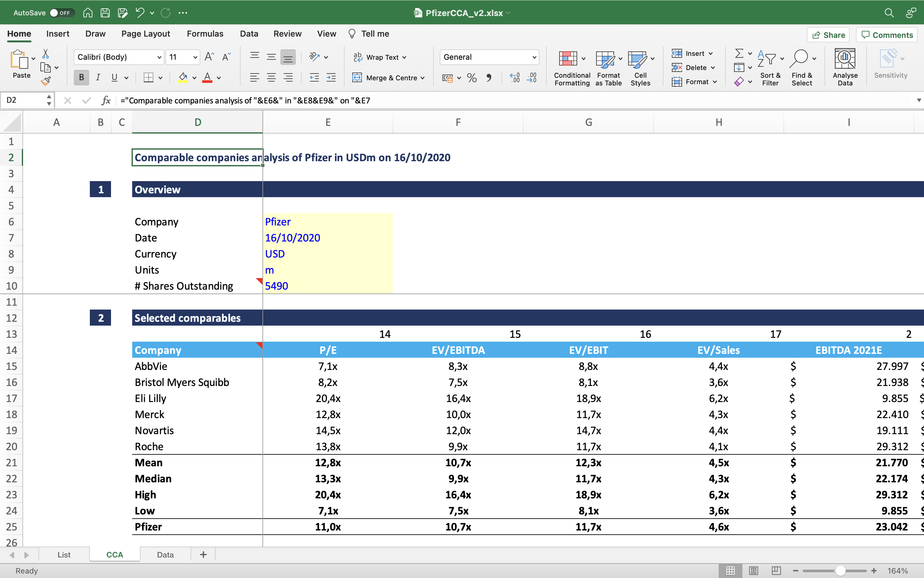Click the decrease indent icon
924x578 pixels.
coord(314,78)
